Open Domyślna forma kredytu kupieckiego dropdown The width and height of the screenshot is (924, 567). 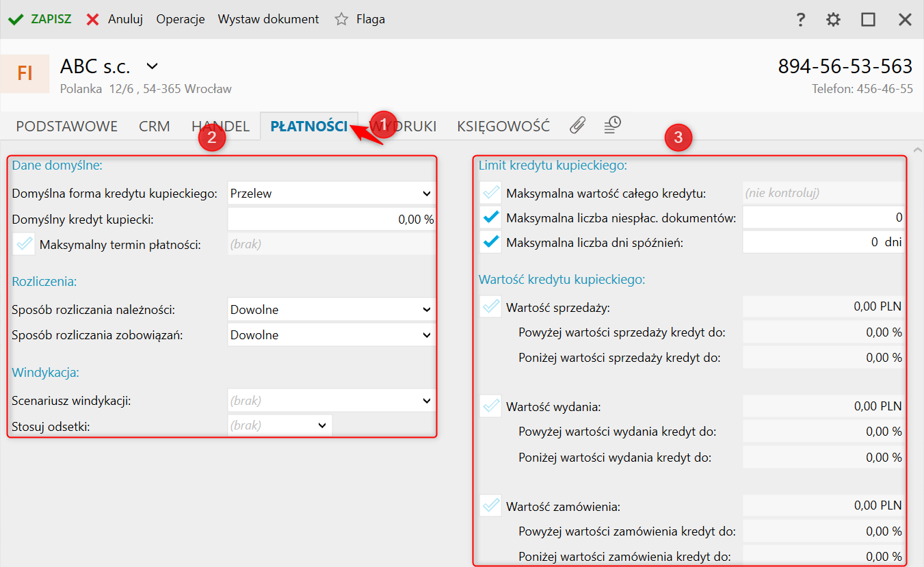pos(331,194)
